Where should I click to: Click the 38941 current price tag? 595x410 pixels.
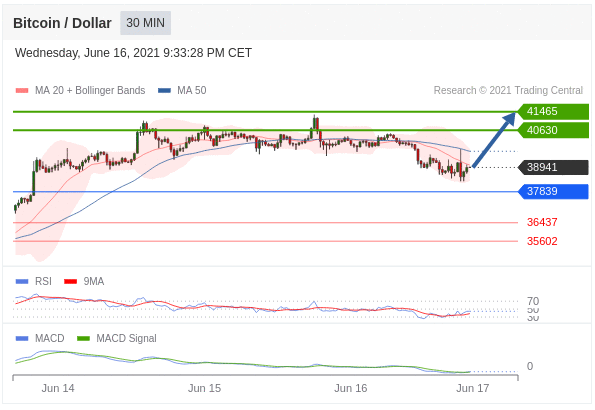click(553, 167)
